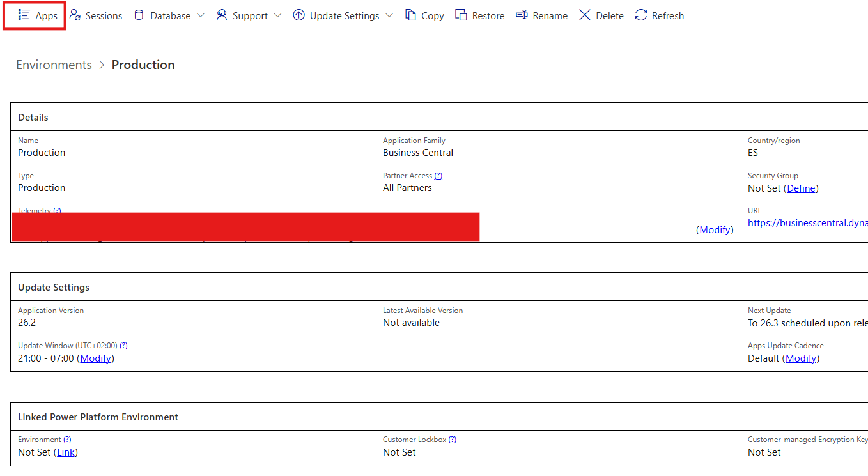The image size is (868, 476).
Task: Click the Business Central application family value
Action: click(x=418, y=153)
